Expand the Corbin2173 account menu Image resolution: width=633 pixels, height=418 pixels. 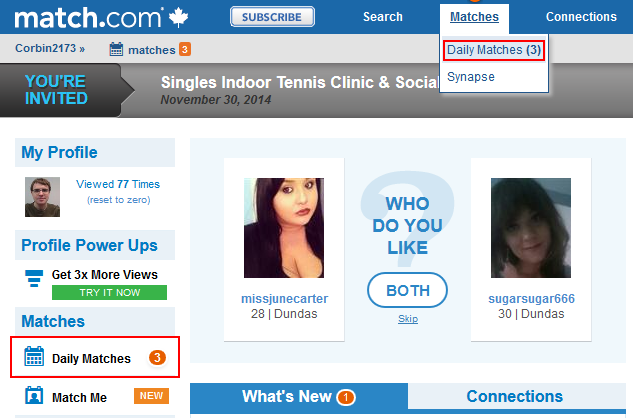[x=50, y=48]
